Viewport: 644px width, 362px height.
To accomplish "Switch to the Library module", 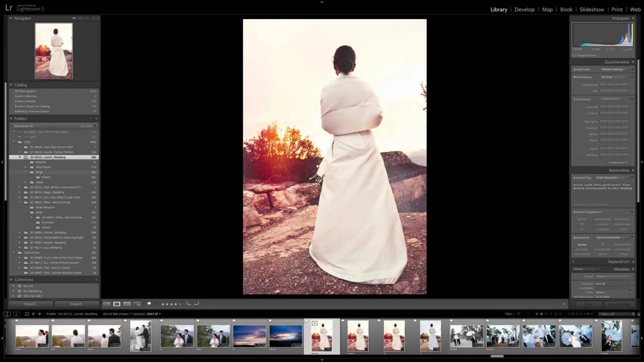I will [499, 10].
